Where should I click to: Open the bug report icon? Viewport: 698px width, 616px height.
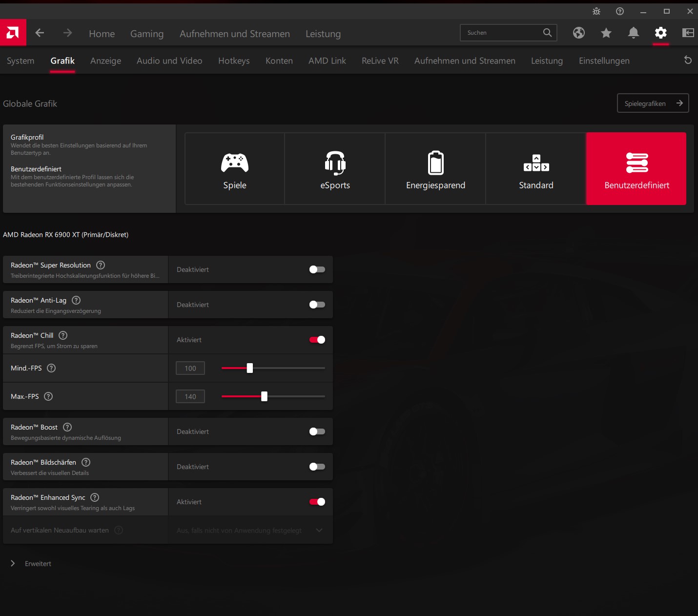coord(596,11)
